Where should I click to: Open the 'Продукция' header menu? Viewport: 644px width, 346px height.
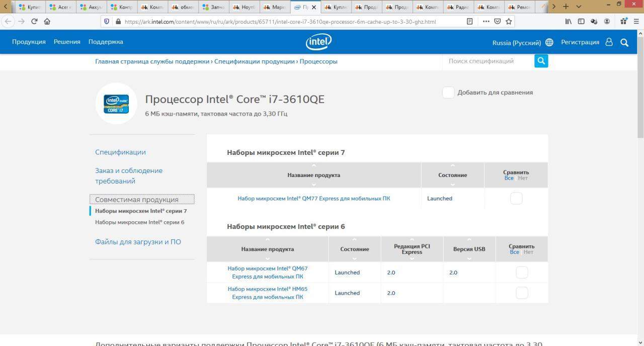pos(29,42)
